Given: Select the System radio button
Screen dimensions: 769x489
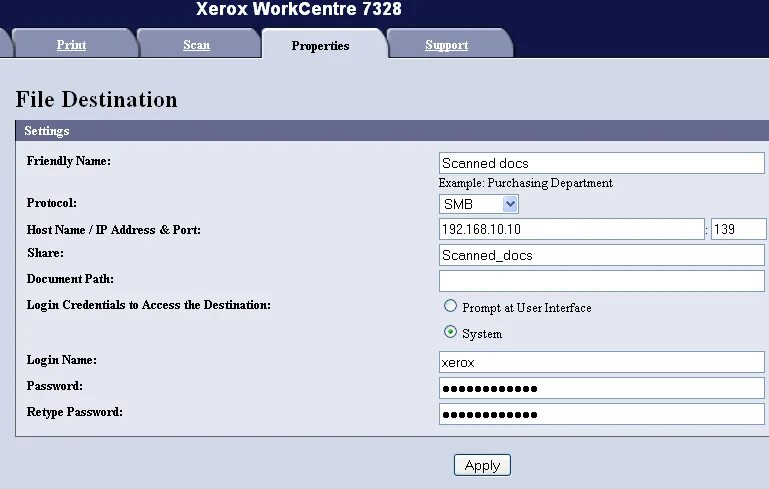Looking at the screenshot, I should pos(450,332).
